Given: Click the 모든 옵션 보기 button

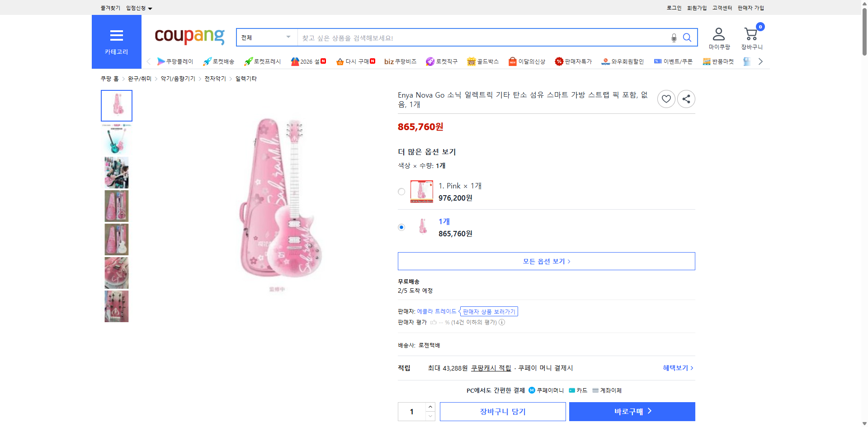Looking at the screenshot, I should 546,261.
